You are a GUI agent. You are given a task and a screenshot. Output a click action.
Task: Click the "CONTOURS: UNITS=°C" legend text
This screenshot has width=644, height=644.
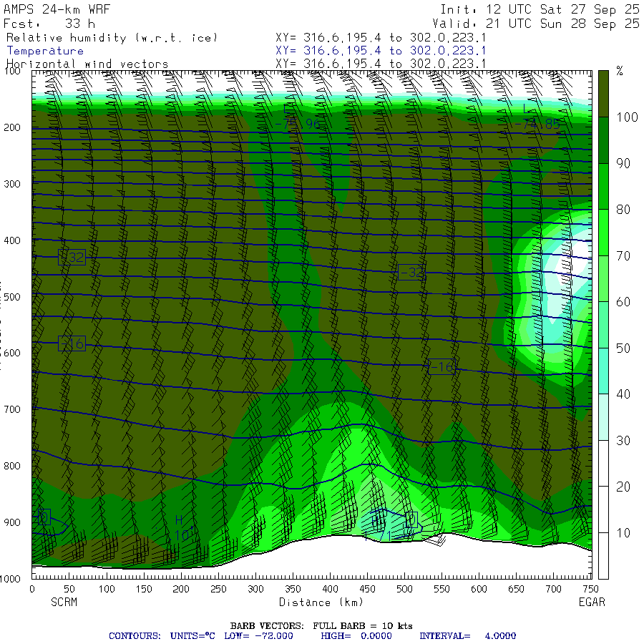pos(162,636)
